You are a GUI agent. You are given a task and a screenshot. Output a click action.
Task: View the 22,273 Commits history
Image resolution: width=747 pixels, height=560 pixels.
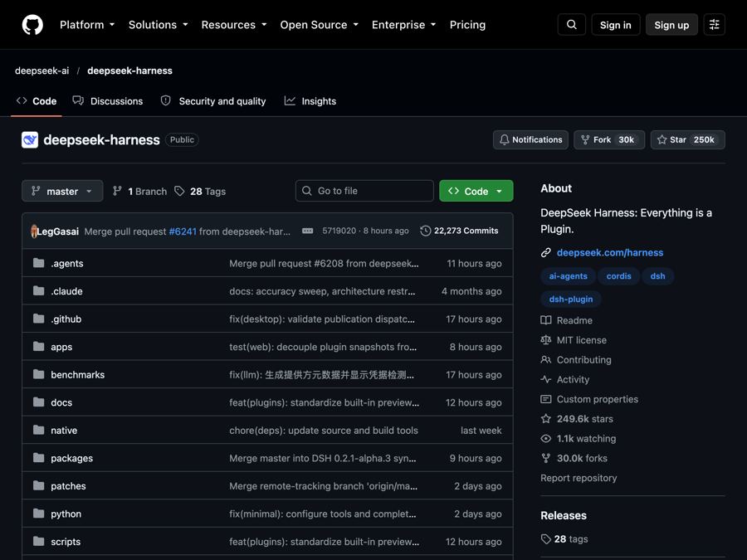459,231
